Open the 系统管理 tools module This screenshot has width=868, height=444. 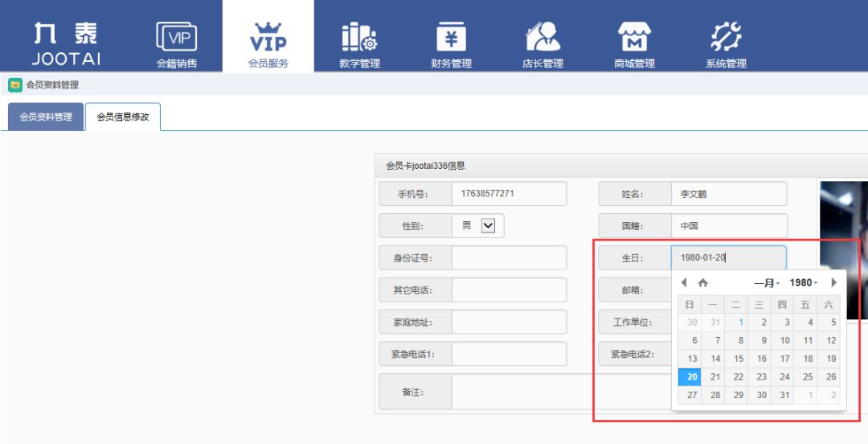726,44
